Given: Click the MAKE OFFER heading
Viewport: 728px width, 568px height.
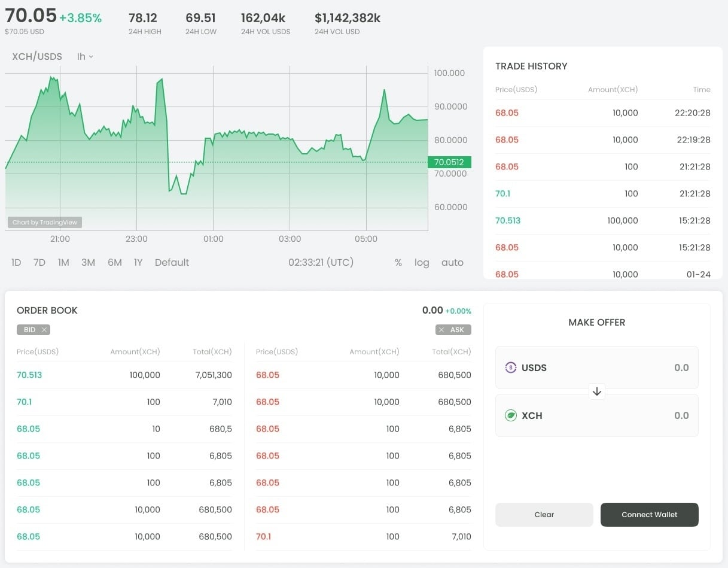Looking at the screenshot, I should pos(597,322).
